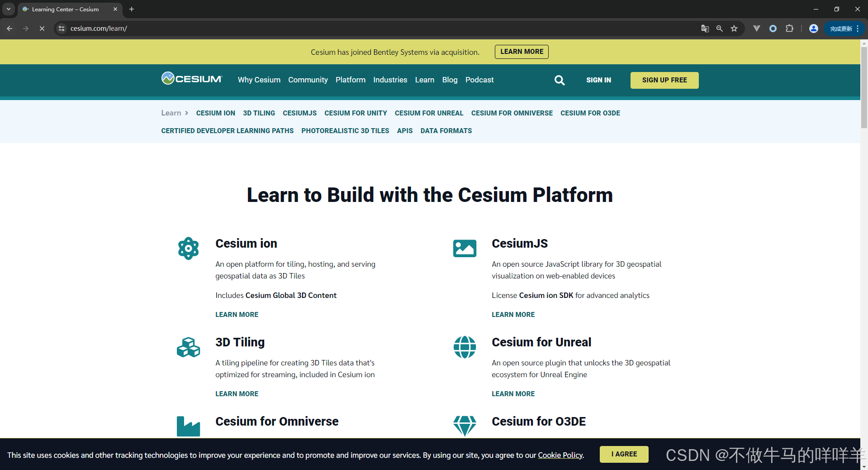Go back with the browser back arrow
The height and width of the screenshot is (470, 868).
[9, 29]
